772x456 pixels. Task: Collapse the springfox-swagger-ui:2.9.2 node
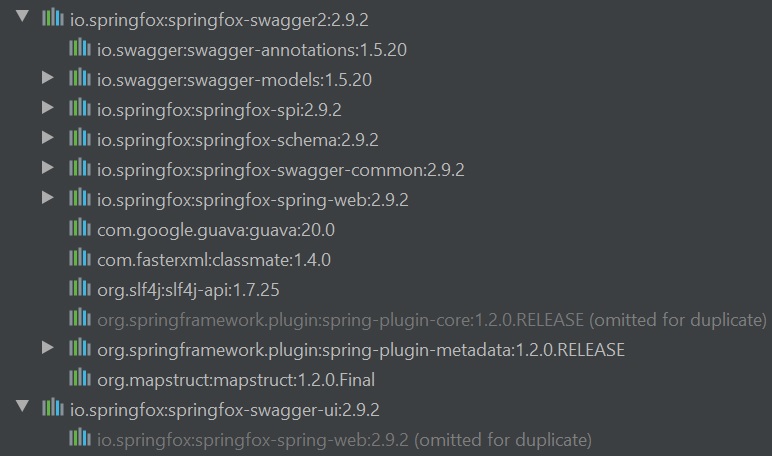pyautogui.click(x=22, y=409)
